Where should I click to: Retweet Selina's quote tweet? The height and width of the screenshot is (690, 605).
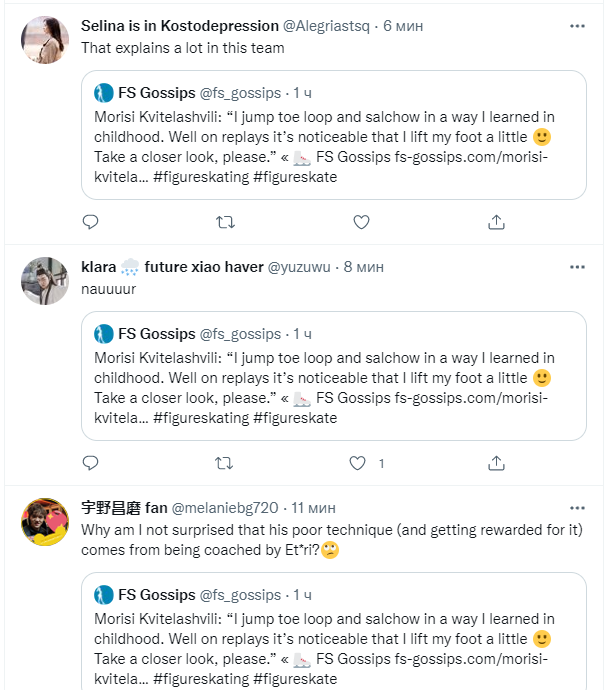pyautogui.click(x=225, y=222)
